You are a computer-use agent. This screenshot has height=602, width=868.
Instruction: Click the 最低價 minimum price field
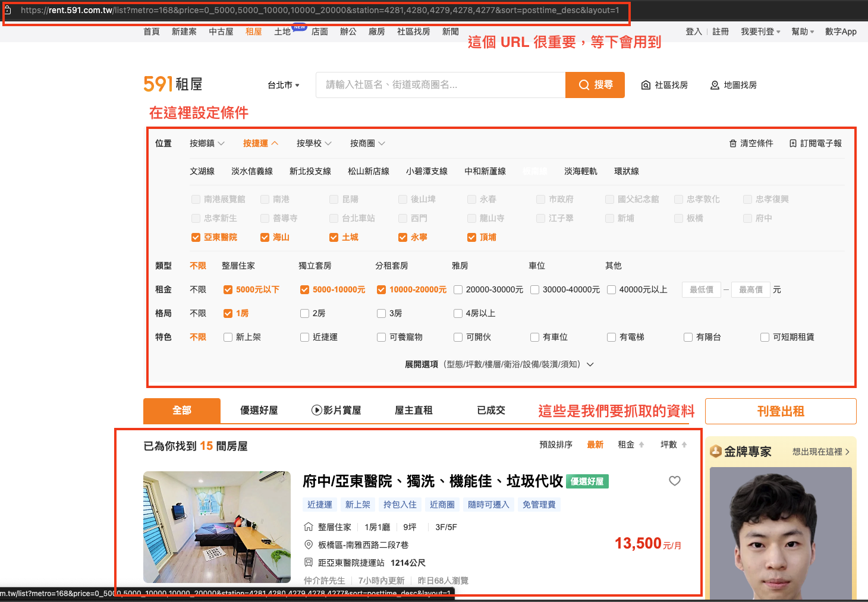click(702, 289)
